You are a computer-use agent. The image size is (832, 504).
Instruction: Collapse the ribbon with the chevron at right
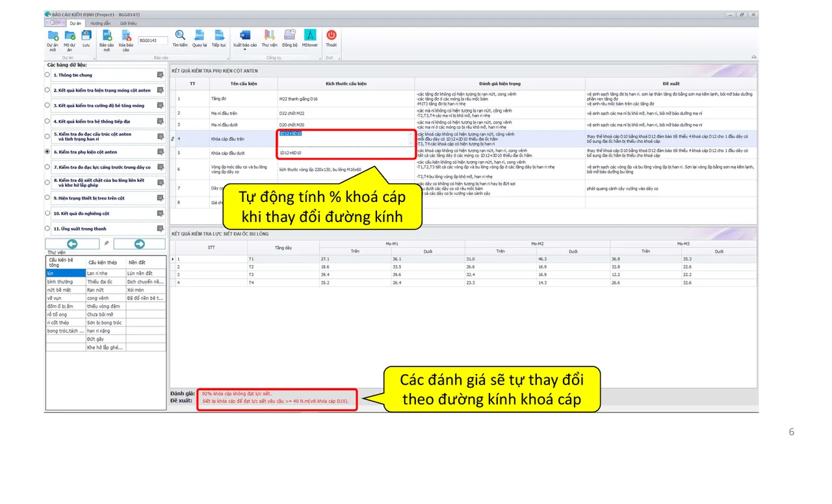click(753, 57)
